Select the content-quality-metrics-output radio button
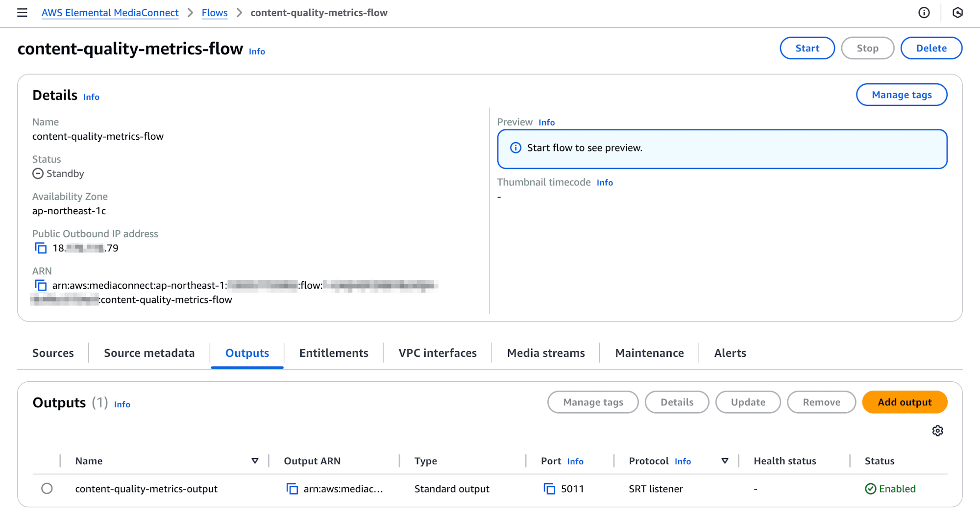Viewport: 980px width, 521px height. point(47,489)
